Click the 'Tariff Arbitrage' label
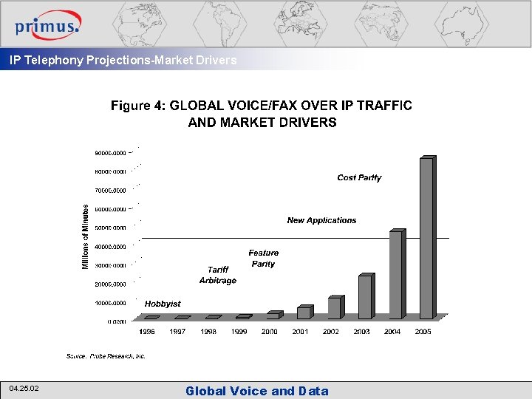Image resolution: width=532 pixels, height=399 pixels. pos(218,275)
